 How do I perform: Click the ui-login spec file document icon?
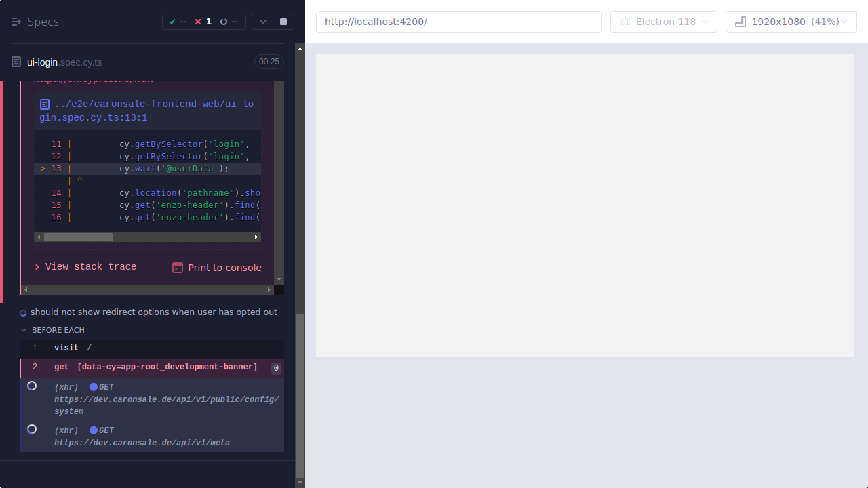(16, 62)
